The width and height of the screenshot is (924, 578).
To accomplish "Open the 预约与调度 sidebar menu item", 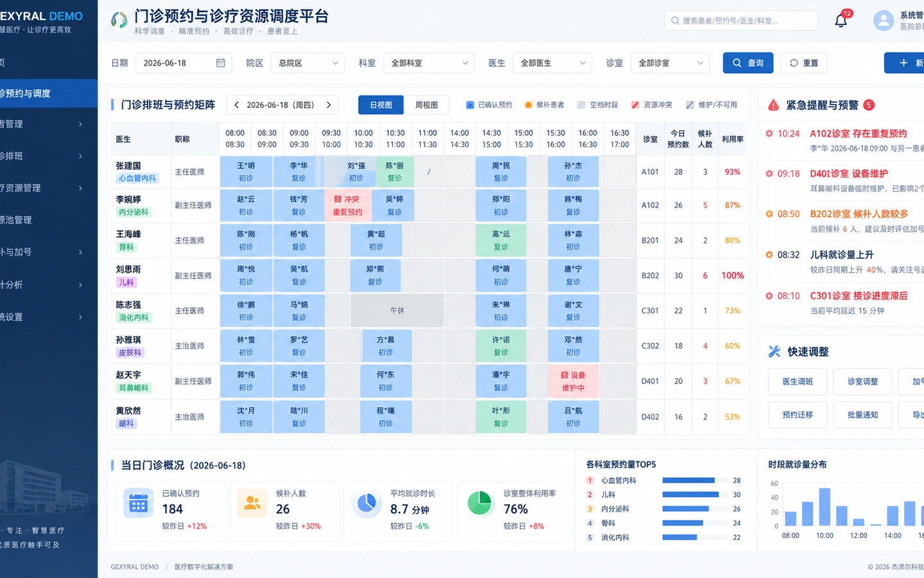I will tap(49, 93).
